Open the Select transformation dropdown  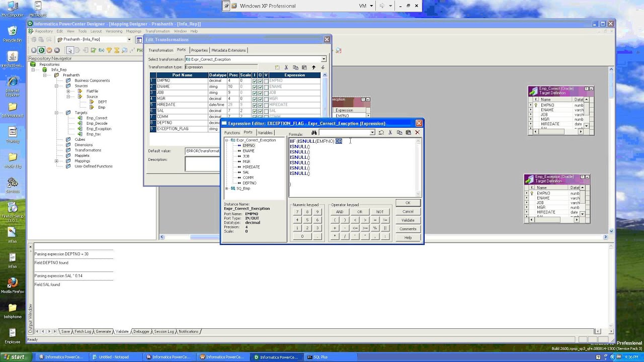324,59
